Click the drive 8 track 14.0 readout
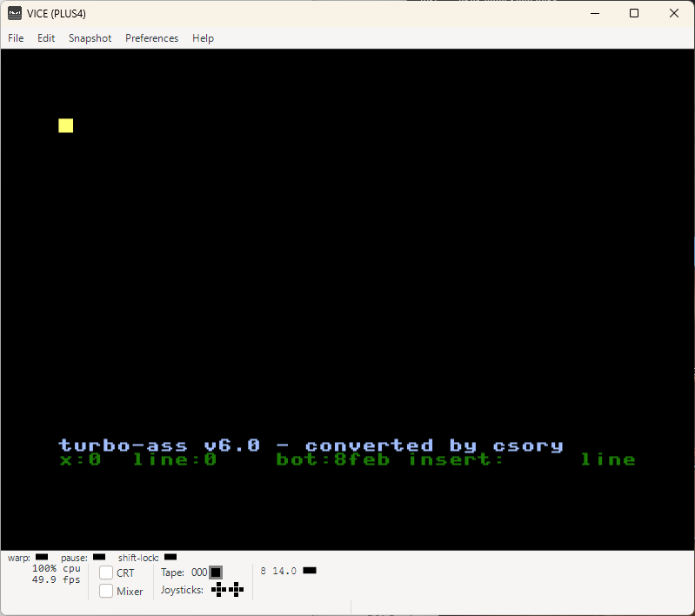 [284, 571]
